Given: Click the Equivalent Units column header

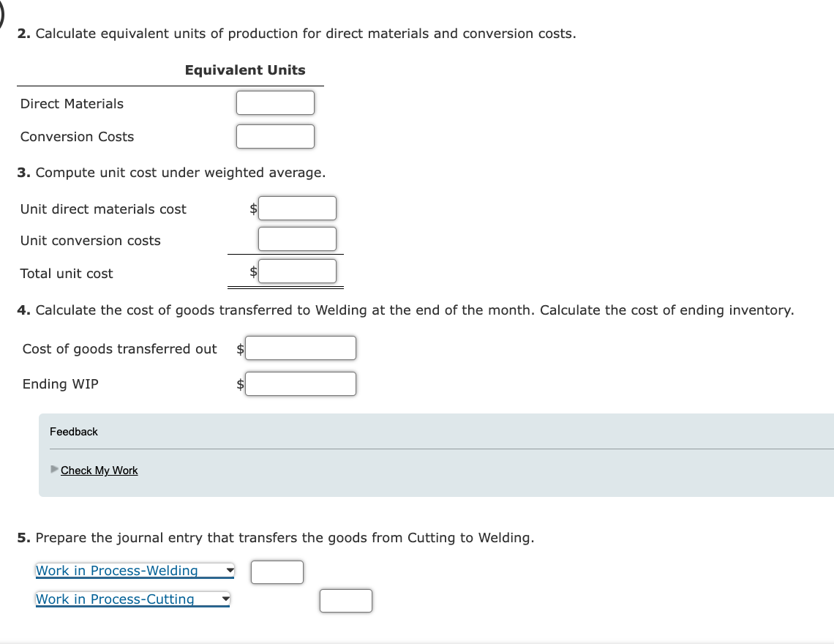Looking at the screenshot, I should click(245, 70).
